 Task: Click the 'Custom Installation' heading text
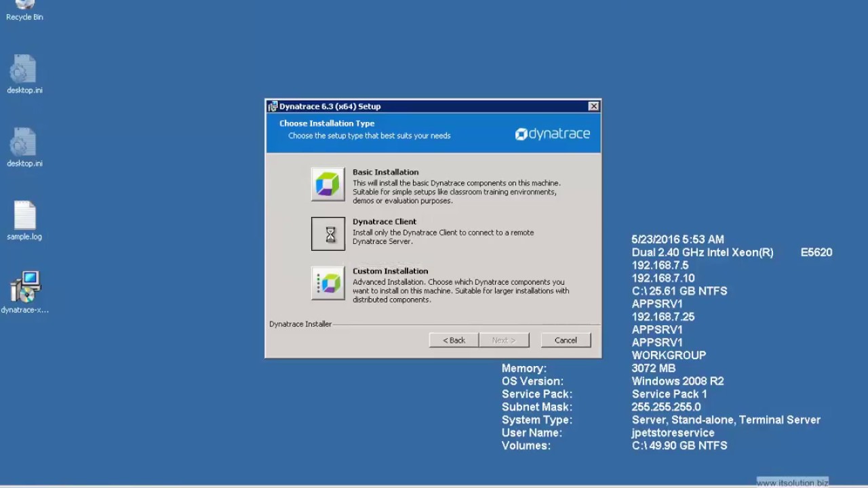[391, 271]
